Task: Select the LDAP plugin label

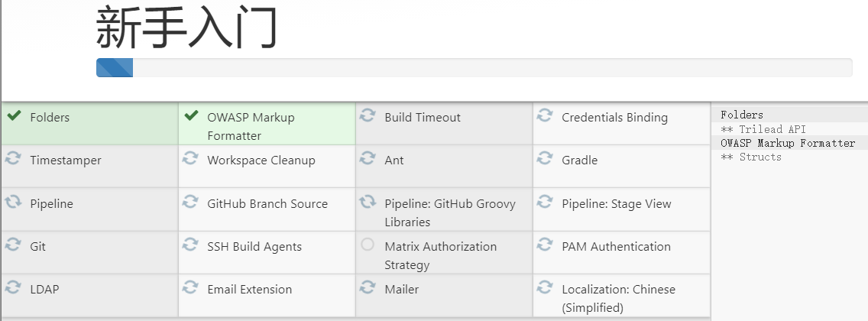Action: pyautogui.click(x=44, y=290)
